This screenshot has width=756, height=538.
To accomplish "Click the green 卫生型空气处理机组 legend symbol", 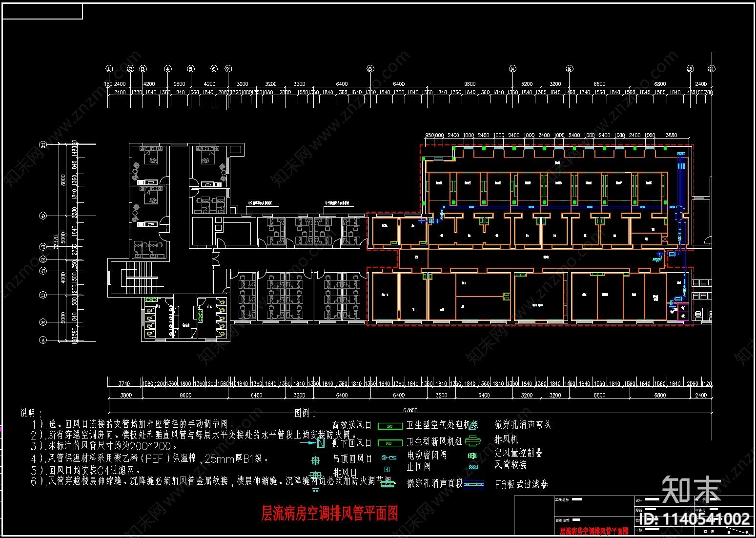I will 390,426.
